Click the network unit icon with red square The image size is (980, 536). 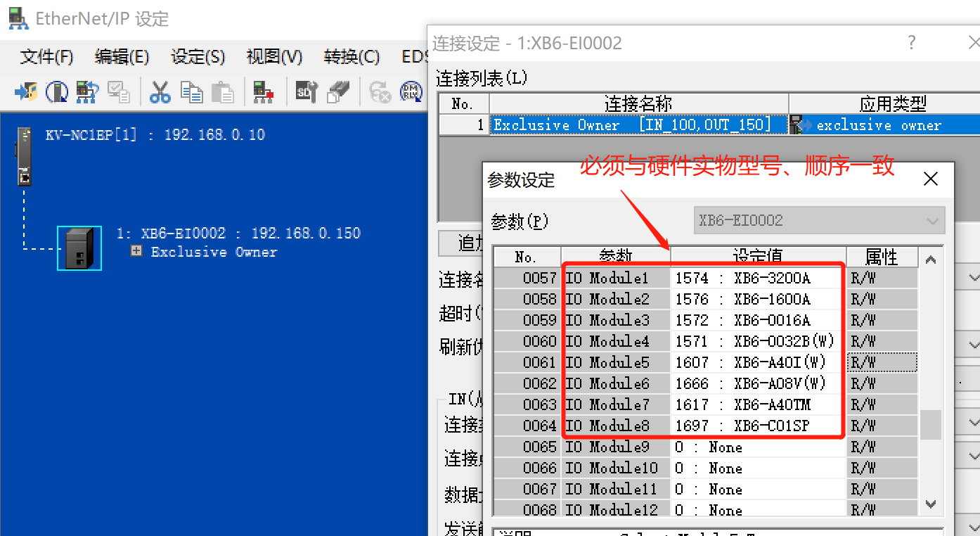pos(264,92)
